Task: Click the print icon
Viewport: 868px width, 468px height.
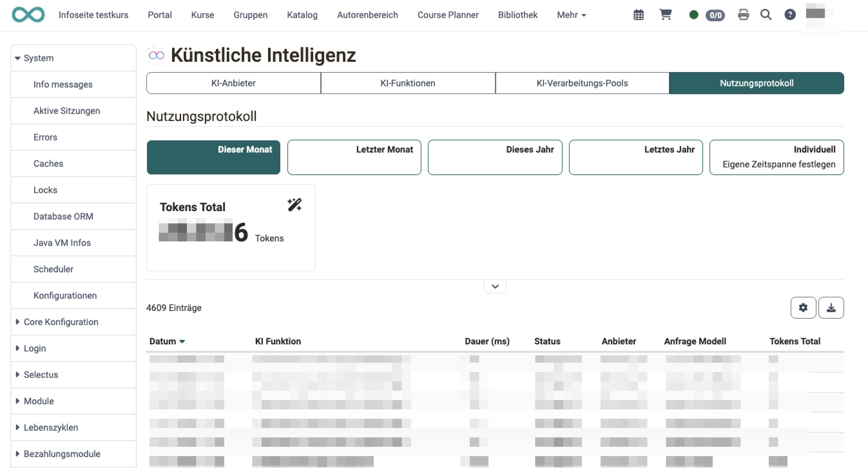Action: (x=743, y=15)
